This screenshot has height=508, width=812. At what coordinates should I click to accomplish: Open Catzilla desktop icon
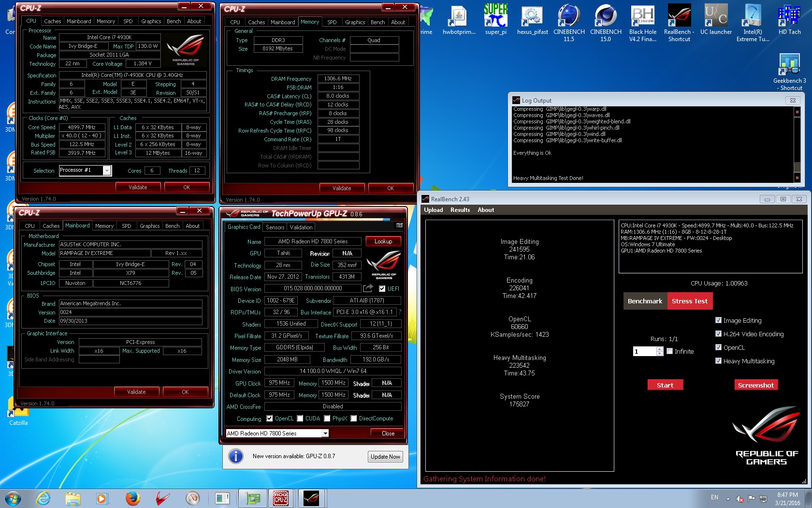18,411
